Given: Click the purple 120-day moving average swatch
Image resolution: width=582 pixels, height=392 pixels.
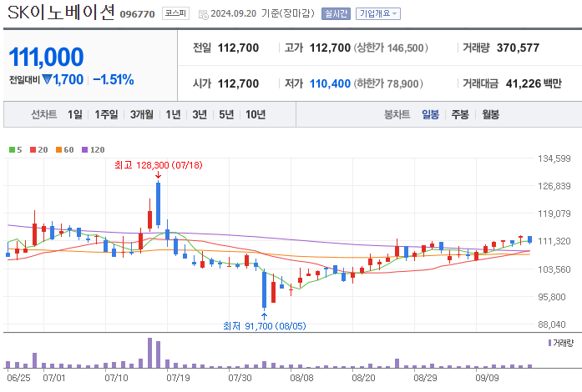Looking at the screenshot, I should coord(84,150).
